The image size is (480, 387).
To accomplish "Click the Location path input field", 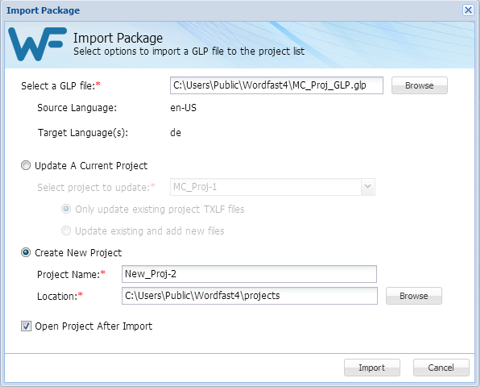I will coord(249,296).
